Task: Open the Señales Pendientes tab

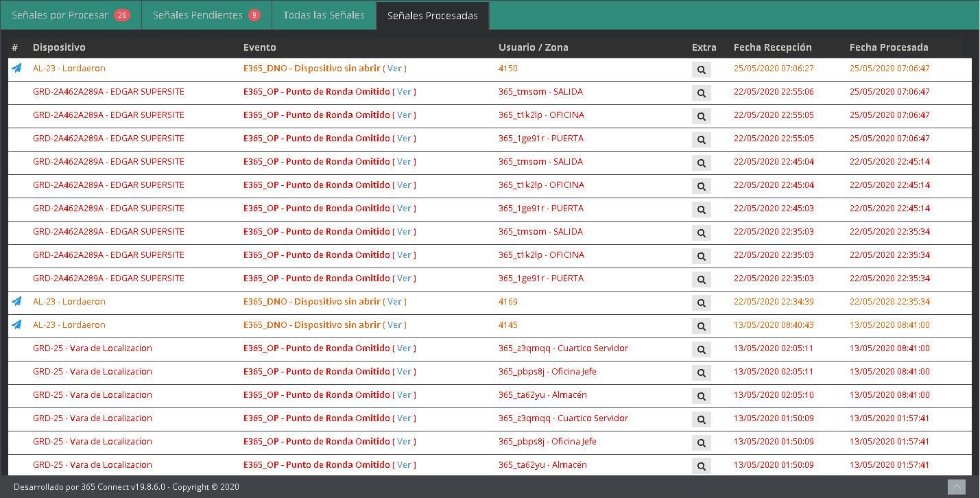Action: tap(198, 15)
